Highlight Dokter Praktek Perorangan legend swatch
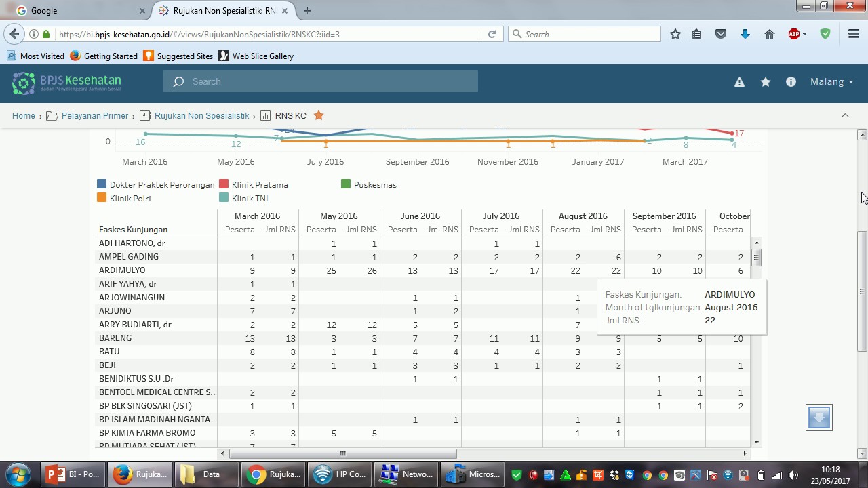This screenshot has width=868, height=488. [x=102, y=184]
